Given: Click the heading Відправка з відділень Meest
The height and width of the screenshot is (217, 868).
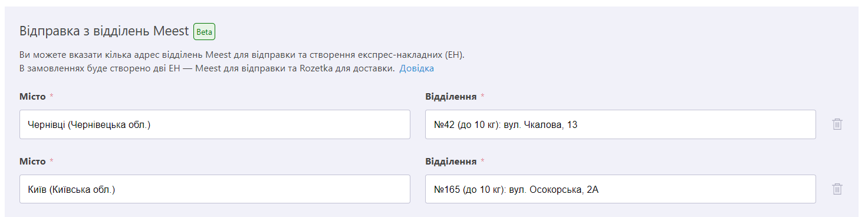Looking at the screenshot, I should point(104,31).
